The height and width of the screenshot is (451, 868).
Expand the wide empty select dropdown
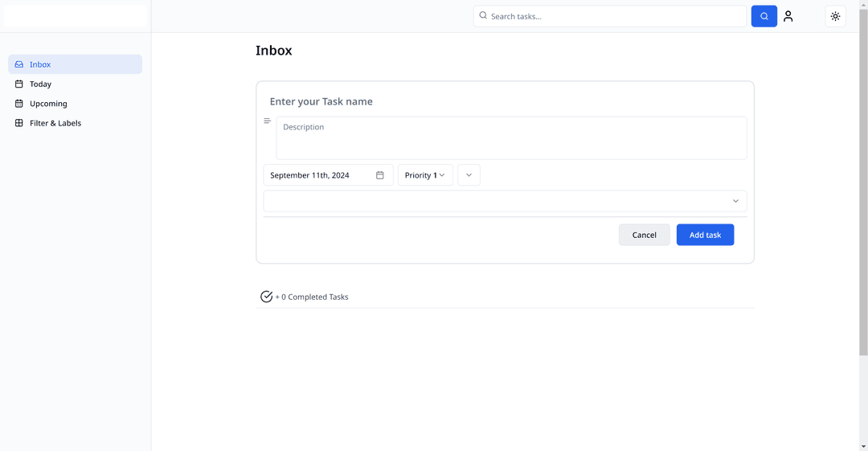(x=505, y=201)
